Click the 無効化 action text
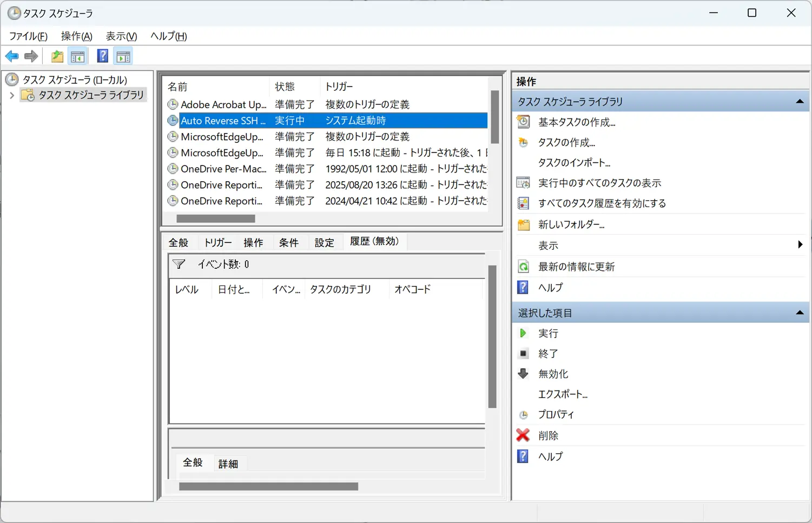Screen dimensions: 812x523 tap(553, 374)
